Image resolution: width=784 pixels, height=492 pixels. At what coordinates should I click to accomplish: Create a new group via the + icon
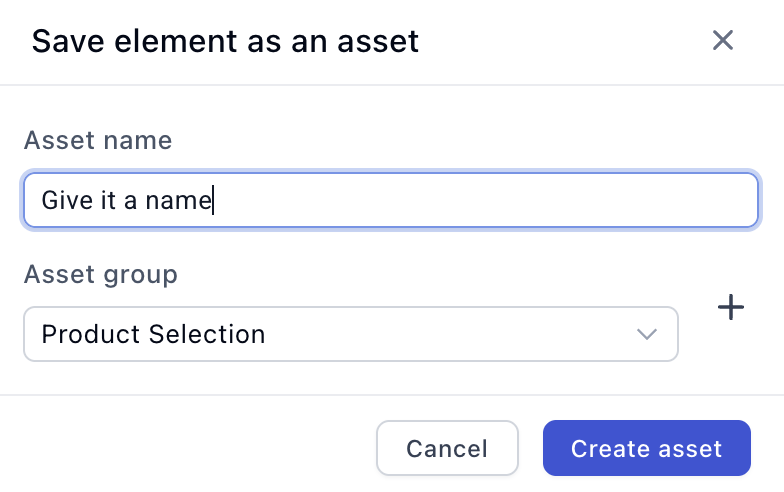click(730, 307)
